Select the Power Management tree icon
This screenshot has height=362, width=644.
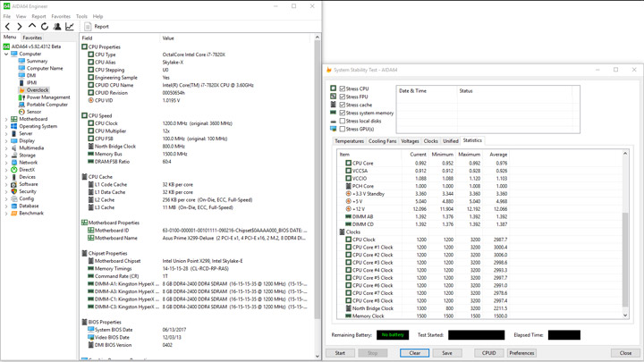(22, 97)
